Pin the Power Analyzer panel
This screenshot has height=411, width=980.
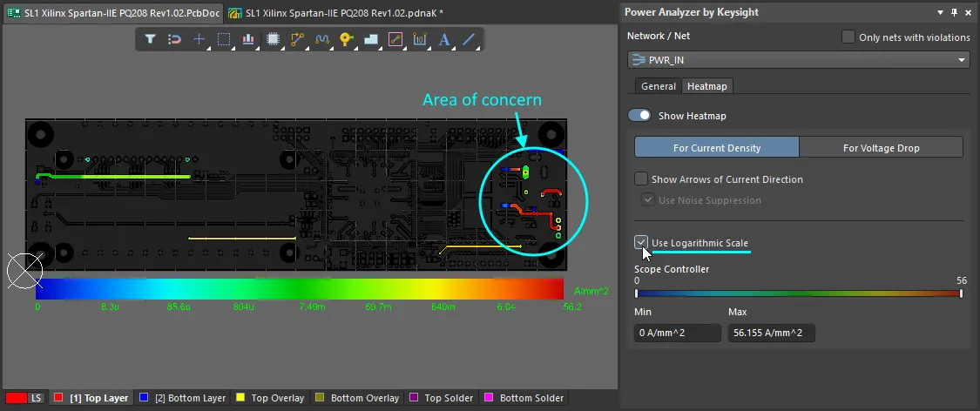click(x=954, y=12)
